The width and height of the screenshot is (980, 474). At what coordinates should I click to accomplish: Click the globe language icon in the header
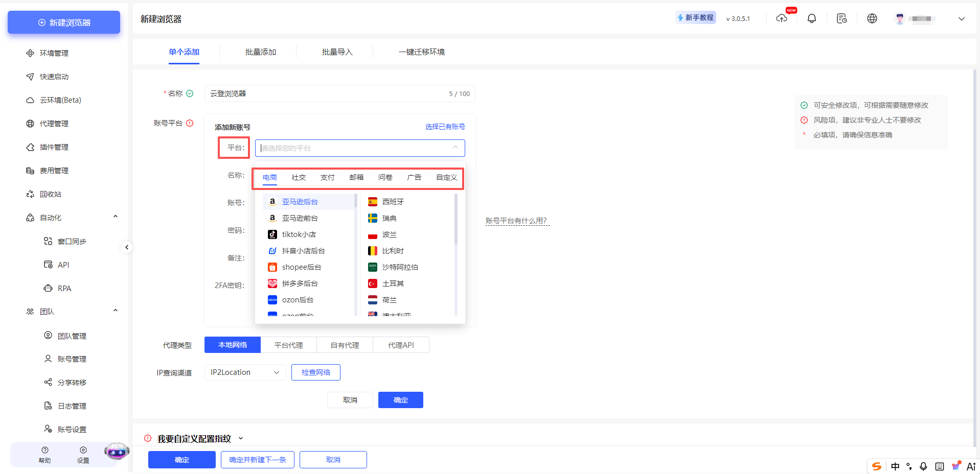tap(872, 18)
